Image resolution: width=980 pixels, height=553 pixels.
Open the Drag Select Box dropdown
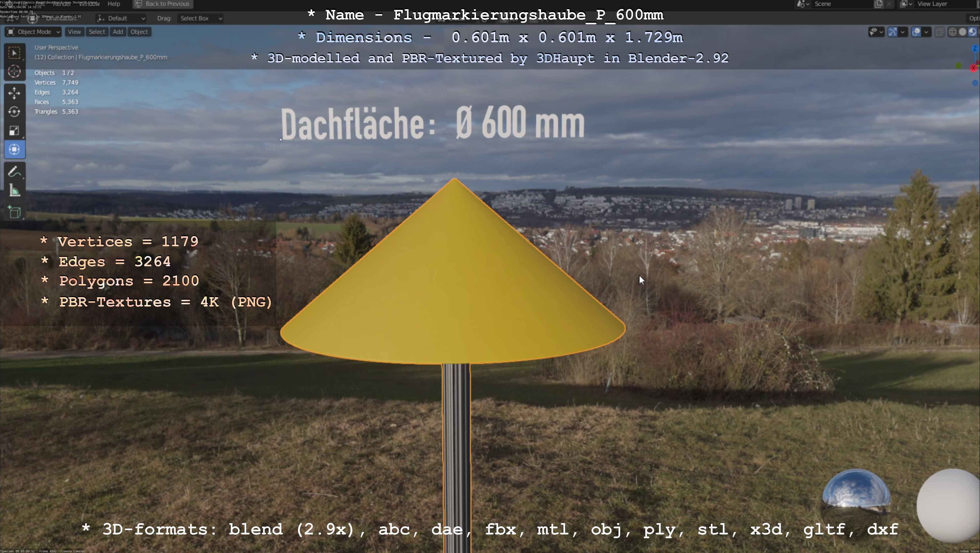(200, 18)
